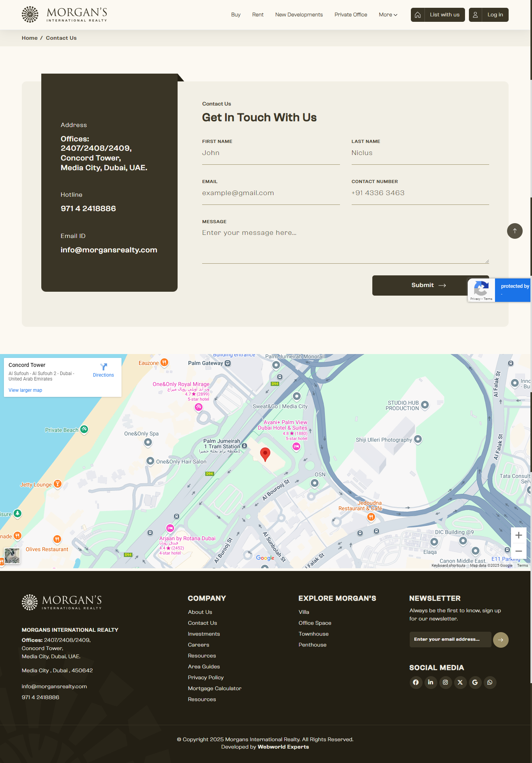This screenshot has height=763, width=532.
Task: Open the New Developments menu item
Action: [299, 15]
